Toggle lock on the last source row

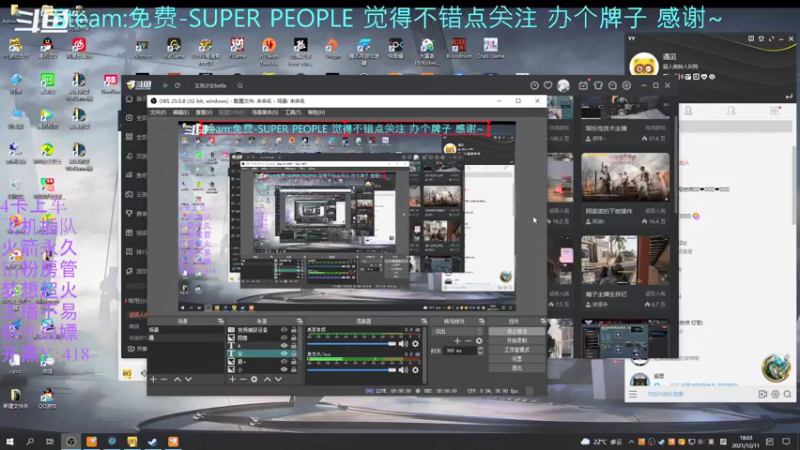tap(293, 369)
